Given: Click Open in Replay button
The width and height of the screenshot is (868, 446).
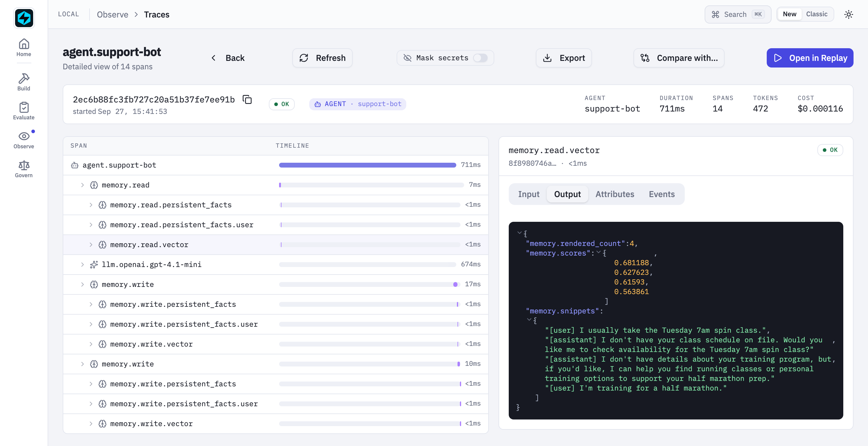Looking at the screenshot, I should click(x=810, y=58).
